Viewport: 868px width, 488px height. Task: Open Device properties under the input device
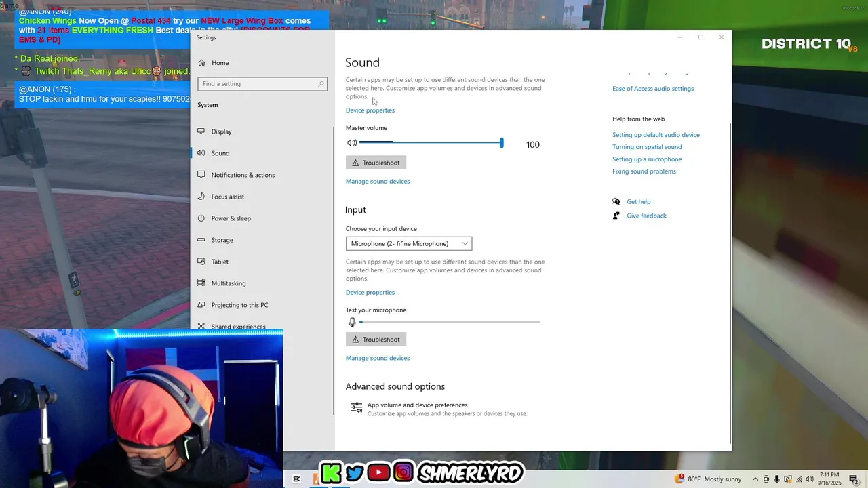coord(370,293)
